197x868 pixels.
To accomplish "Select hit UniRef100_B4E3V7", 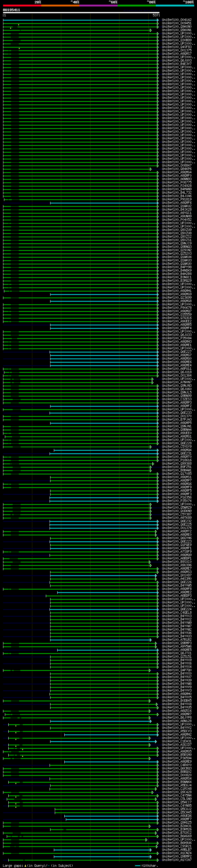I will click(177, 64).
